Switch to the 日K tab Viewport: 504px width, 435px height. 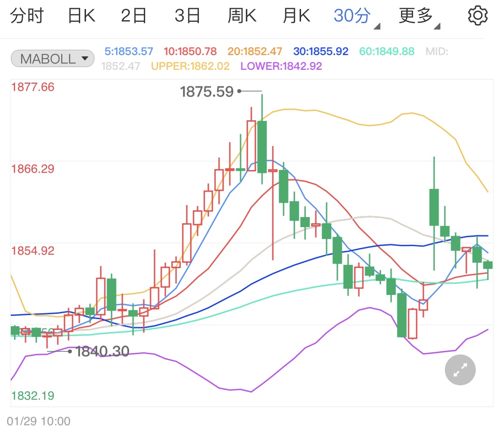(82, 16)
